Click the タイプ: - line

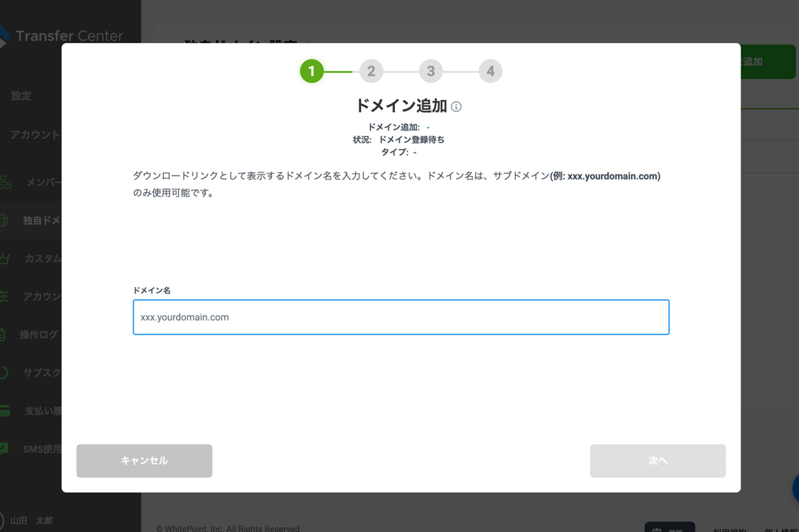click(x=399, y=152)
